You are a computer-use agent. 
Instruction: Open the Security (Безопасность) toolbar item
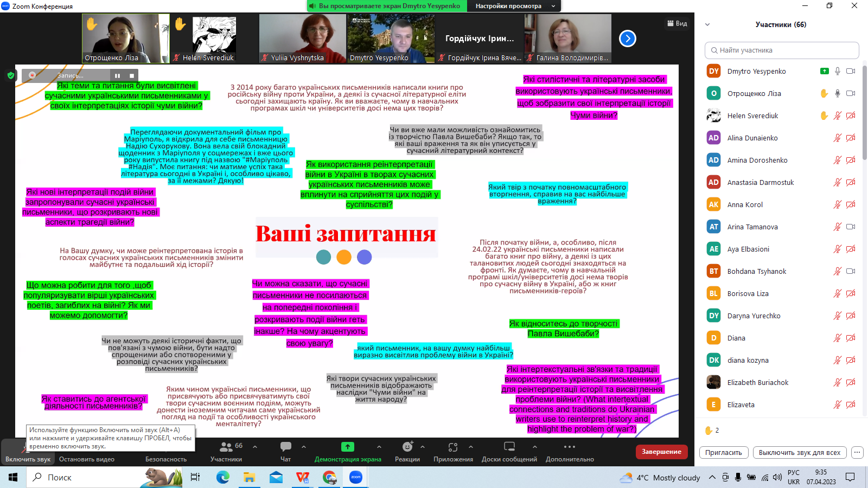tap(165, 459)
